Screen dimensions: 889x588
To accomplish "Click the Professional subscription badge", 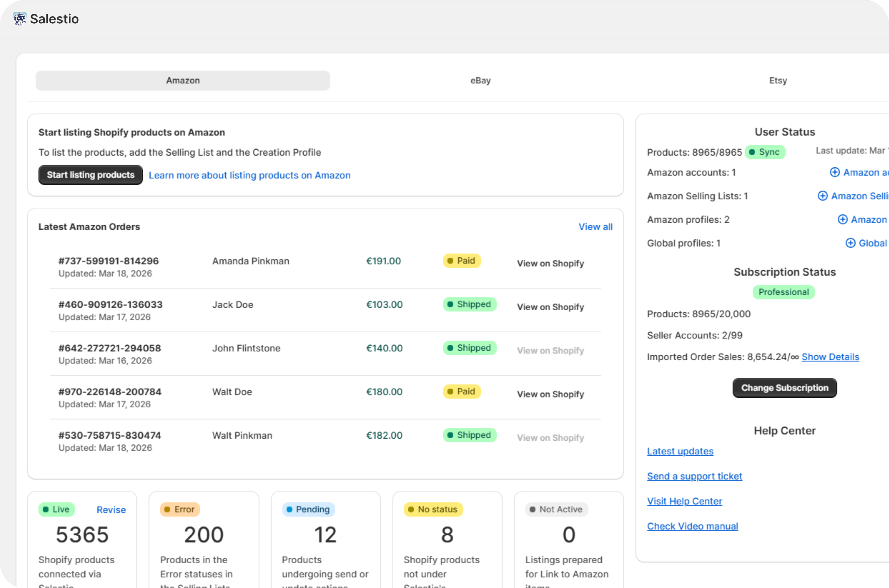I will [783, 292].
